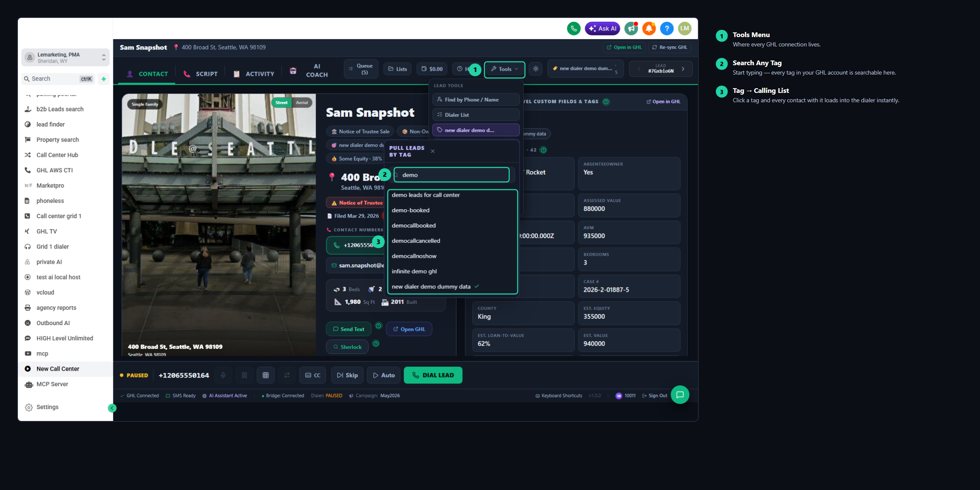Screen dimensions: 980x490
Task: Go to next lead with chevron
Action: 683,69
